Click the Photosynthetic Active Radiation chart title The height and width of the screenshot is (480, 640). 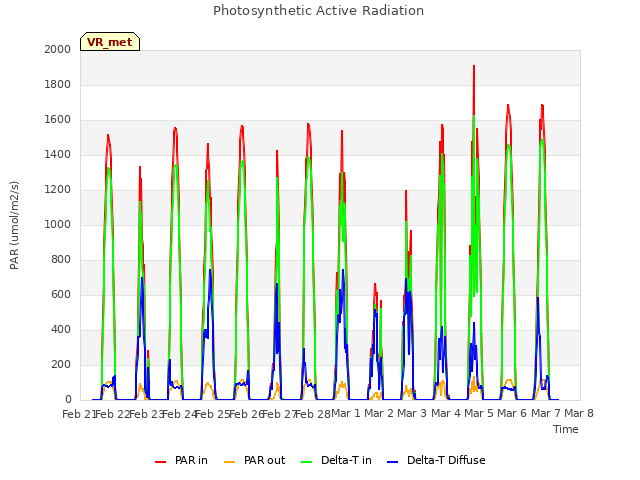coord(318,11)
